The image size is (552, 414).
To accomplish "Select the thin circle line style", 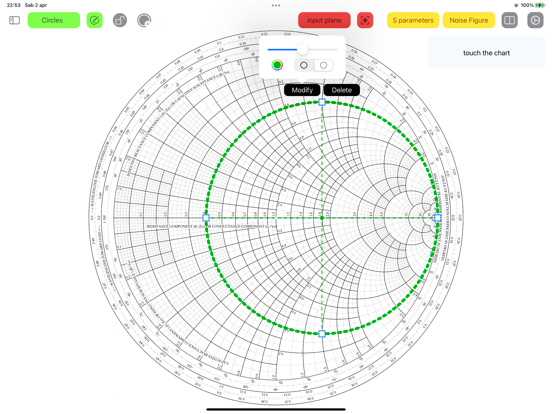I will coord(324,65).
